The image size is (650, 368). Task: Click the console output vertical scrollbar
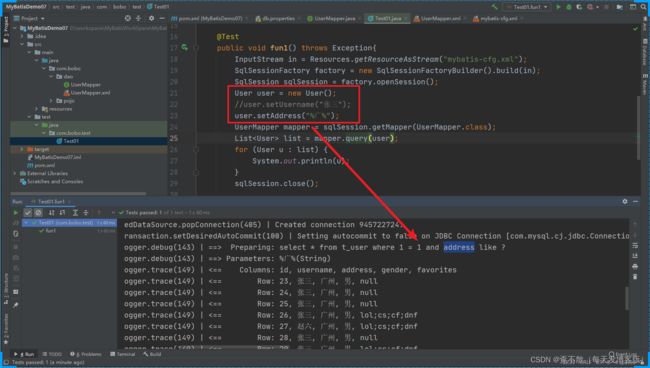[x=627, y=298]
